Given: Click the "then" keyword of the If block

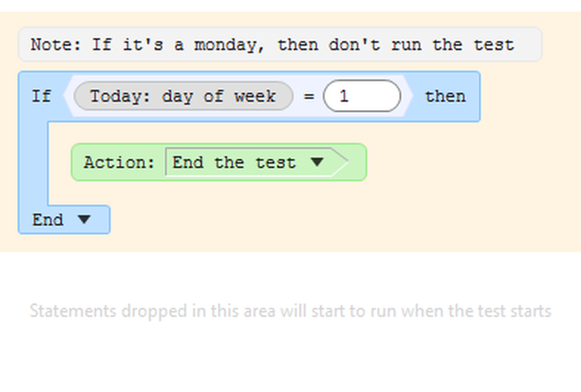Looking at the screenshot, I should tap(445, 97).
